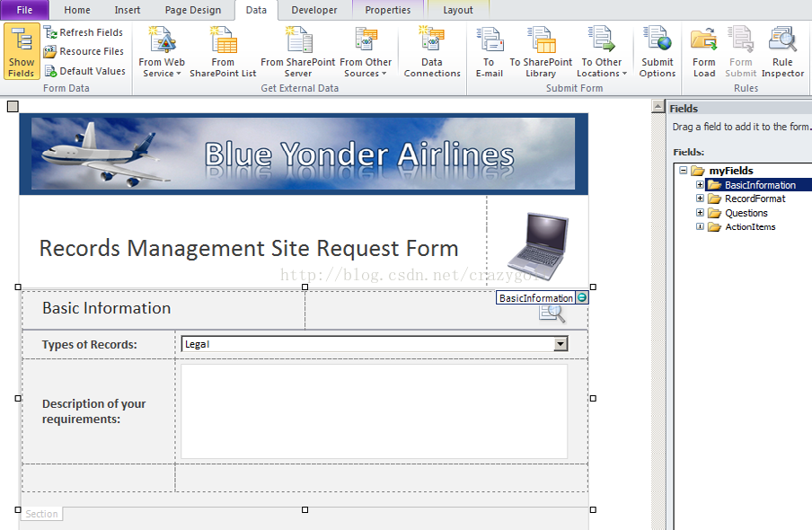The height and width of the screenshot is (530, 812).
Task: Collapse the myFields root node
Action: (x=683, y=171)
